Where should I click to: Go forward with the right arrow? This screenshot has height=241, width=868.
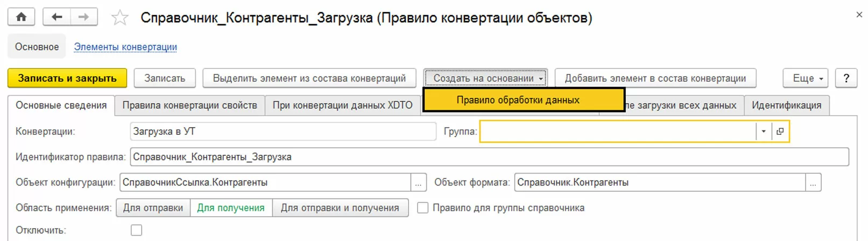point(83,17)
